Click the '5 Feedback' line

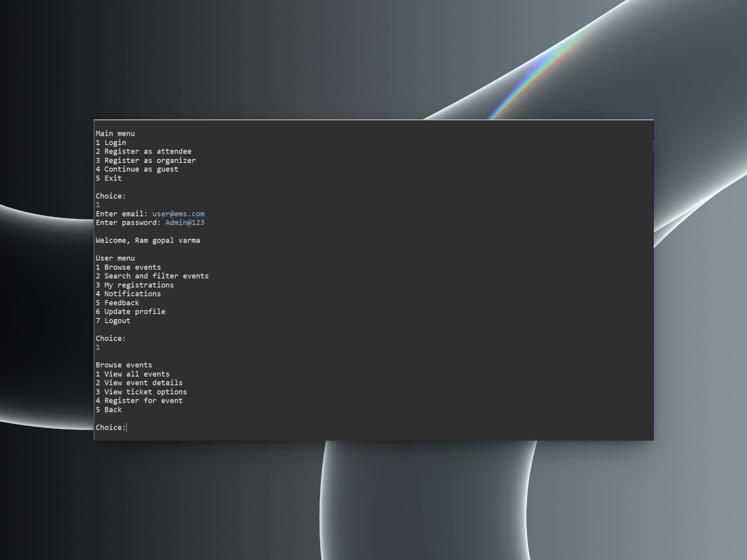pyautogui.click(x=117, y=303)
